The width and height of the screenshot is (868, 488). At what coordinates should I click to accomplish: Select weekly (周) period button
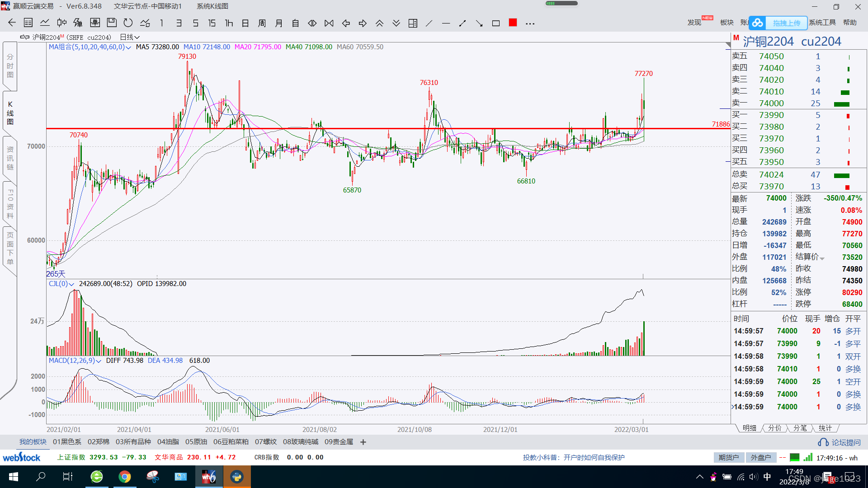point(262,23)
